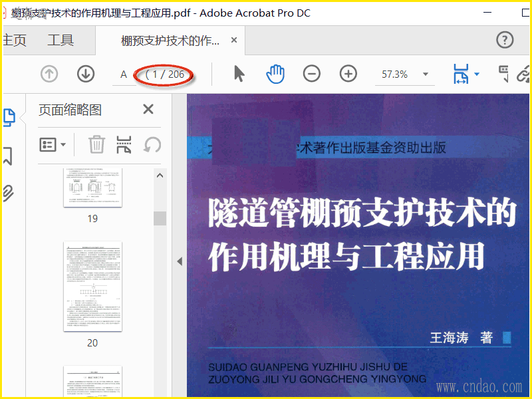
Task: Close the 页面缩略图 panel
Action: [148, 109]
